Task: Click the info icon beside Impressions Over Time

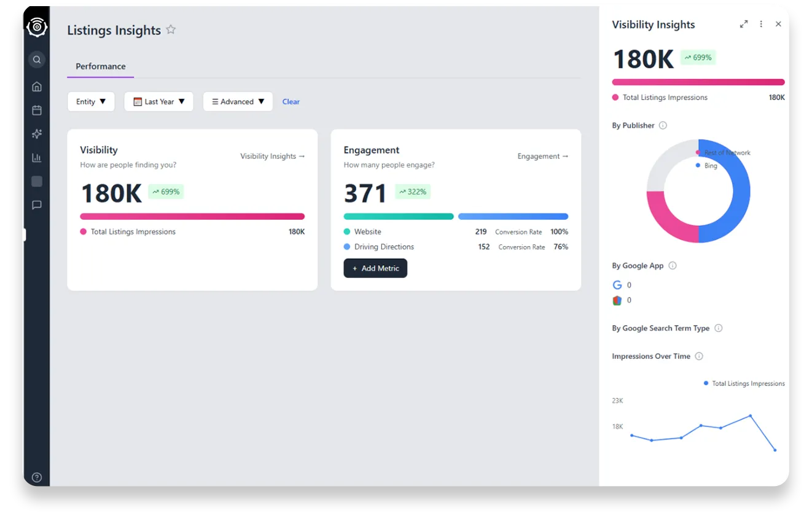Action: click(698, 356)
